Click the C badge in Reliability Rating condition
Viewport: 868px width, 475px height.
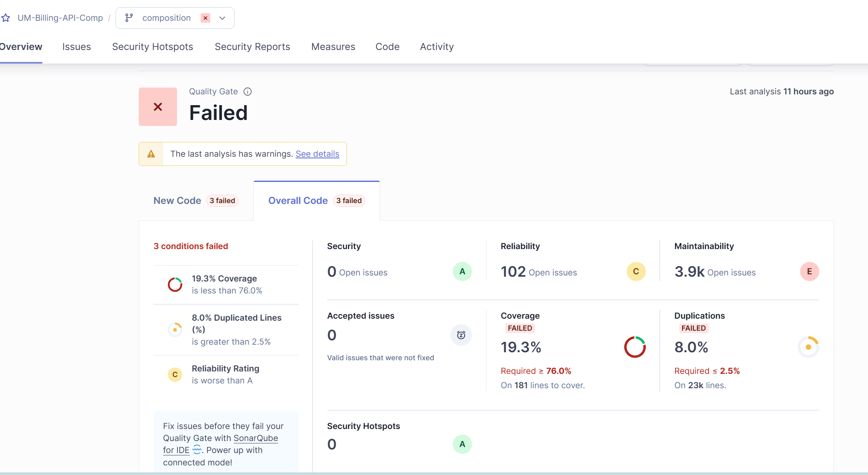tap(175, 375)
